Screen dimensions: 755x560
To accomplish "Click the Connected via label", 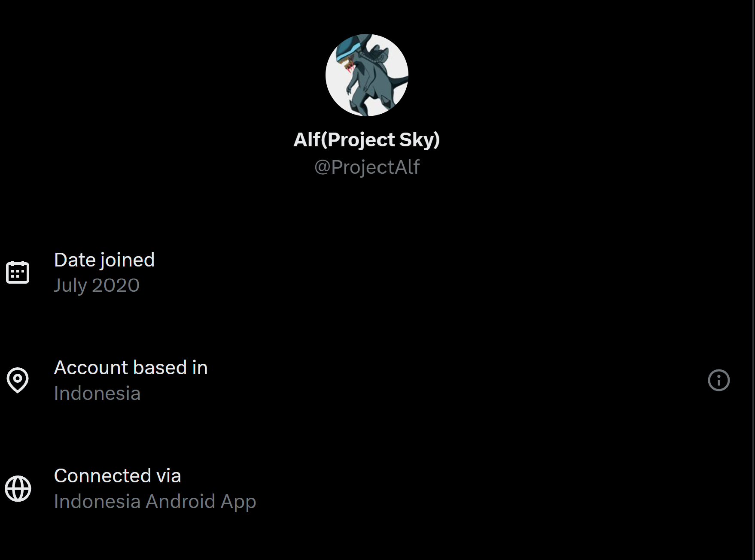I will [118, 476].
